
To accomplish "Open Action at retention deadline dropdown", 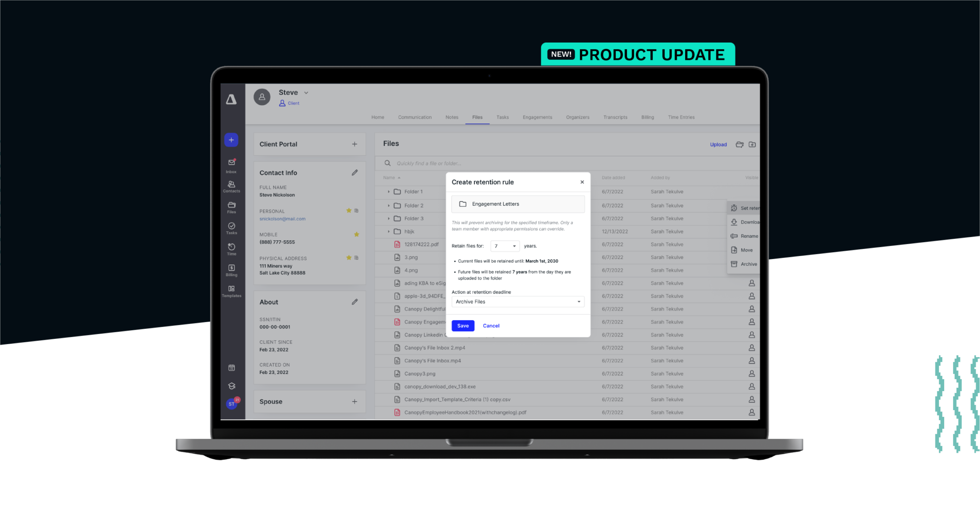I will tap(518, 302).
